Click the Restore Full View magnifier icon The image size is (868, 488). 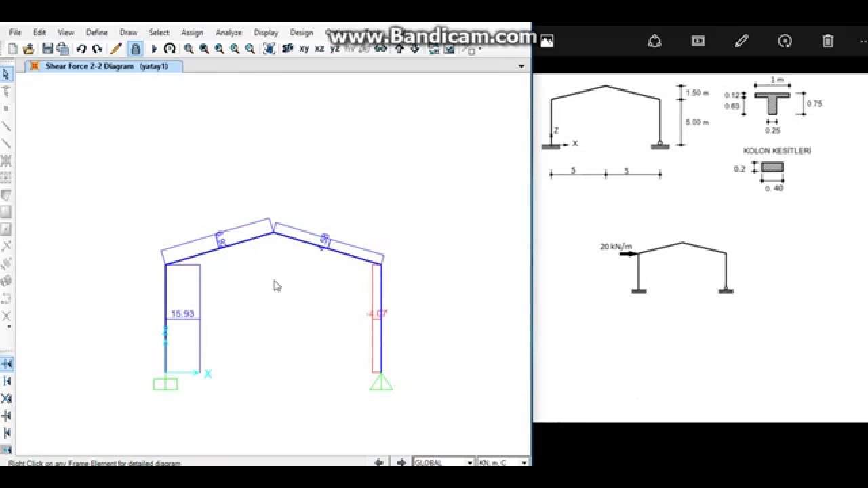[204, 49]
